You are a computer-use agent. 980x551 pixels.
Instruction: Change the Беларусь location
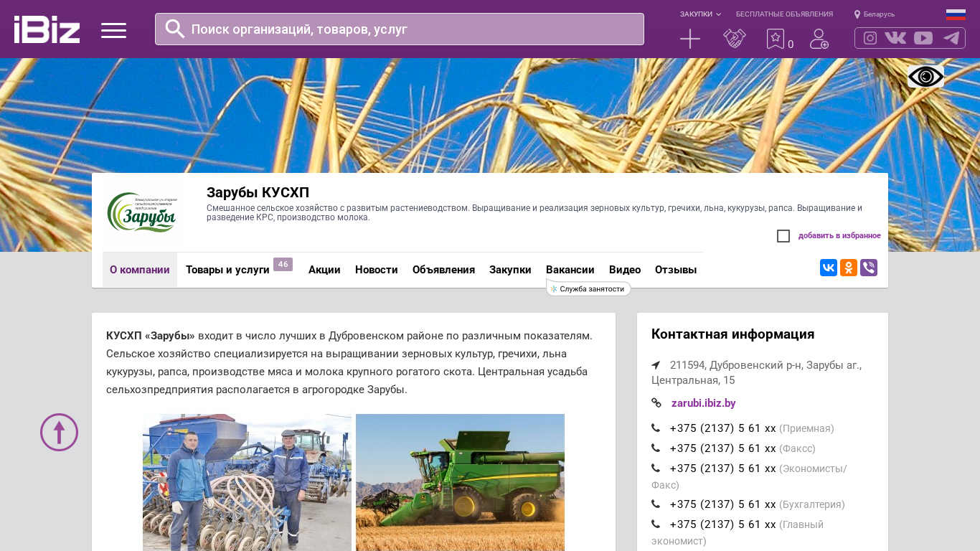[x=875, y=14]
